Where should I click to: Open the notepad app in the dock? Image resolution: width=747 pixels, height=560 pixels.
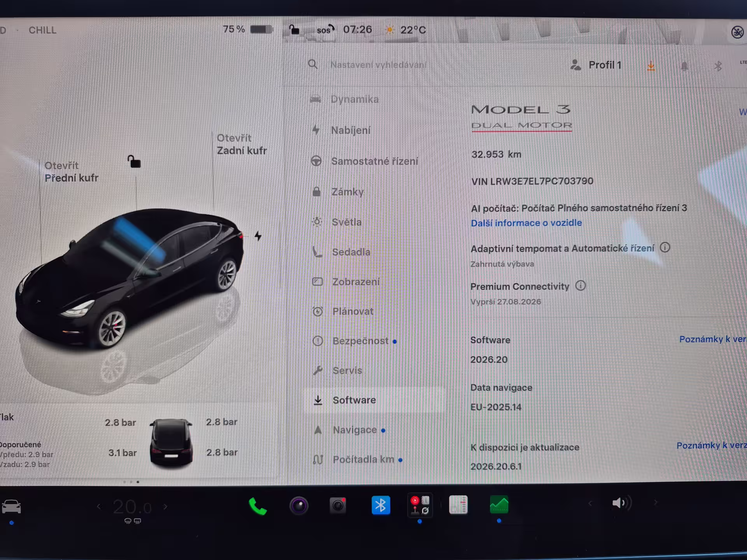tap(458, 505)
